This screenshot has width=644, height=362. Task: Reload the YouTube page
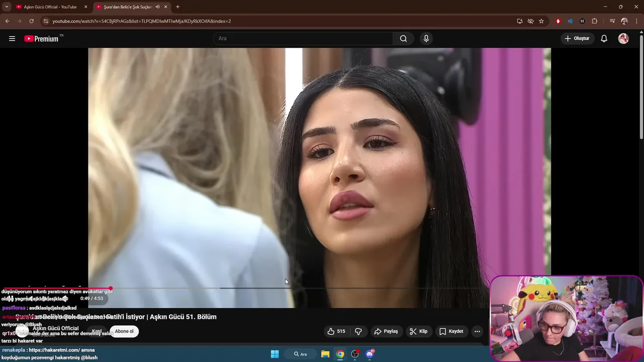coord(31,21)
